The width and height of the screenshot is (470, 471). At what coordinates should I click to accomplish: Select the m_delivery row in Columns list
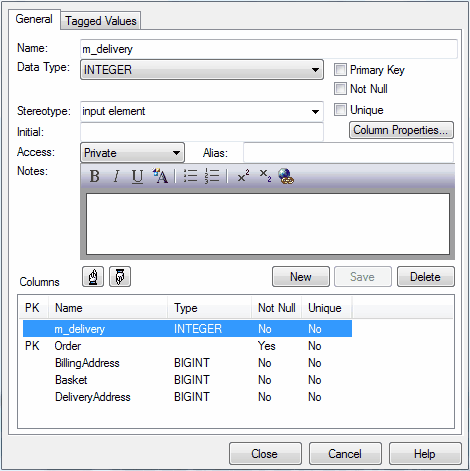[x=187, y=329]
